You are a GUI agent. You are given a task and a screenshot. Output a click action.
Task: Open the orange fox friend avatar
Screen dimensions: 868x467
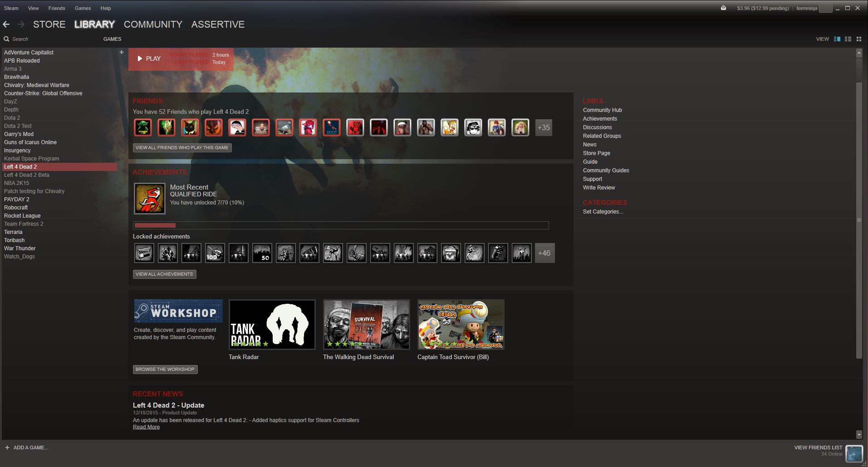coord(450,127)
